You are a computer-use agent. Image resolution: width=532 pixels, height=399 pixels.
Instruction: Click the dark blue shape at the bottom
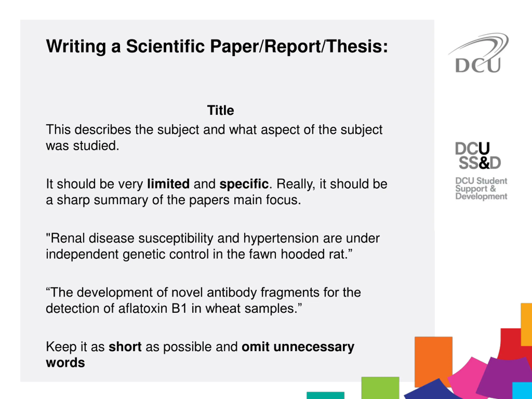[x=431, y=390]
